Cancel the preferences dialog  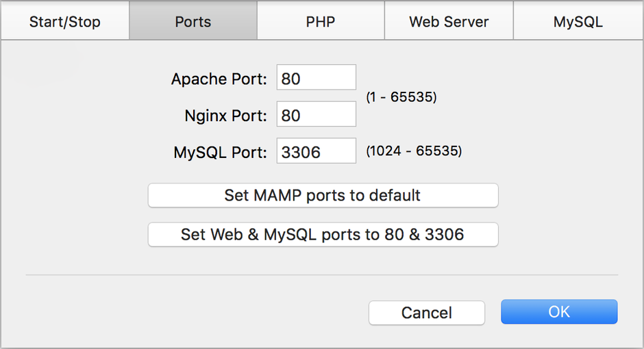click(x=426, y=313)
